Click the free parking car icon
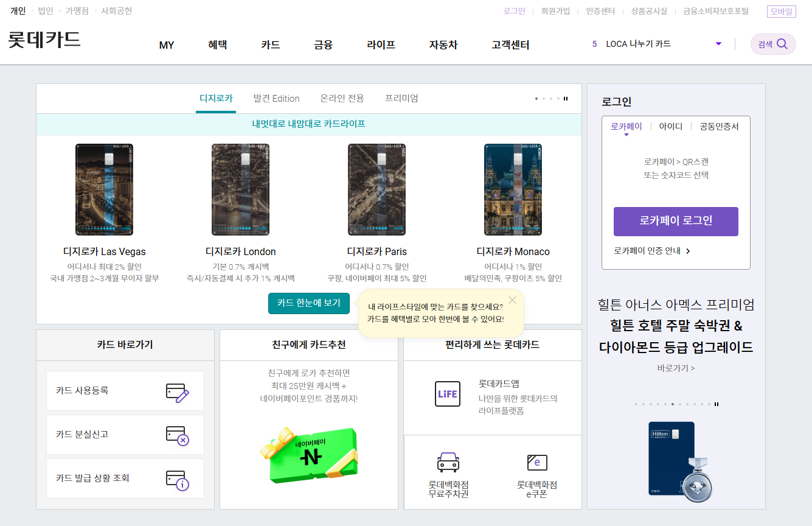 [x=448, y=462]
